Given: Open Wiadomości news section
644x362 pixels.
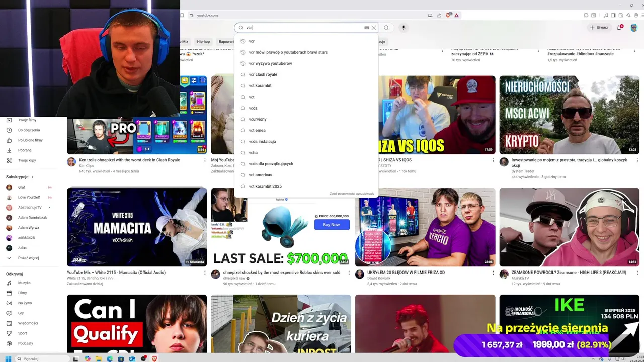Looking at the screenshot, I should click(x=28, y=323).
